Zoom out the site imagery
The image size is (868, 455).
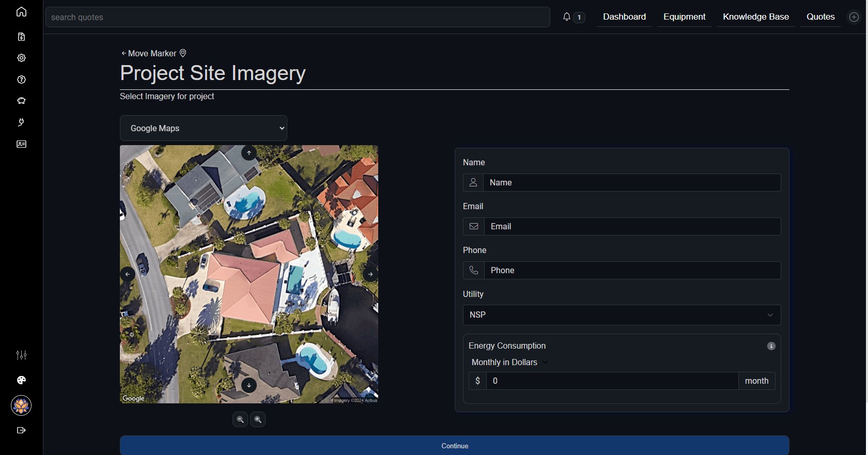(240, 420)
